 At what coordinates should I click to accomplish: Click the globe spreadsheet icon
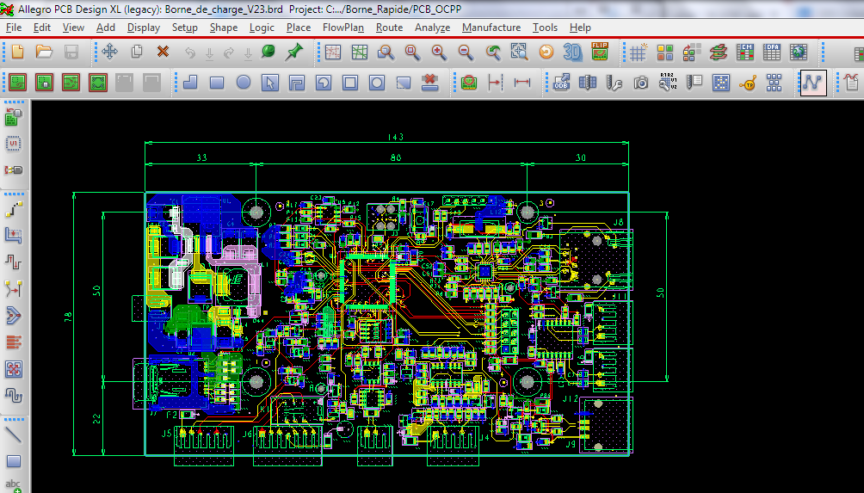pyautogui.click(x=798, y=52)
